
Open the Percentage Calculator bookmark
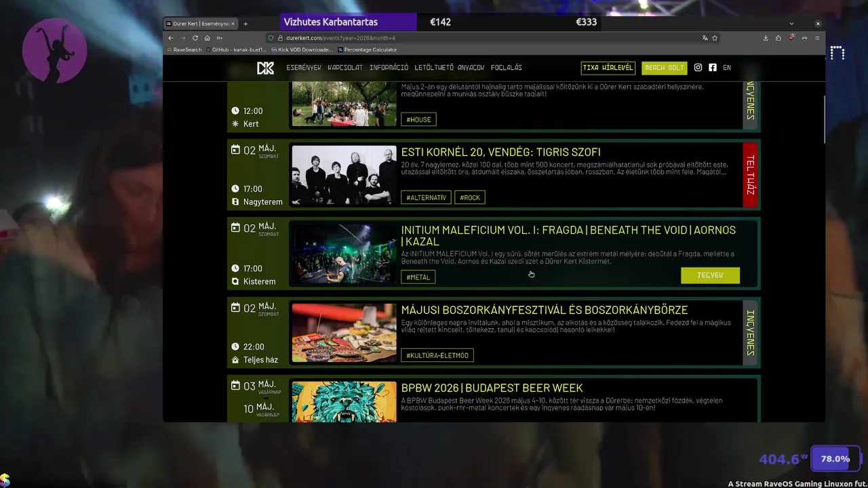coord(367,49)
